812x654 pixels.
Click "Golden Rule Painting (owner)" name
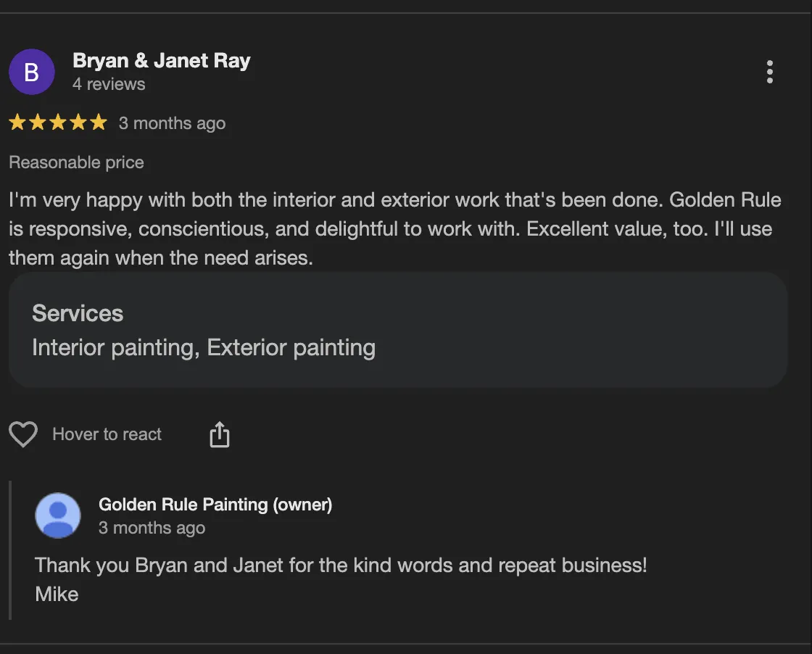pyautogui.click(x=215, y=505)
